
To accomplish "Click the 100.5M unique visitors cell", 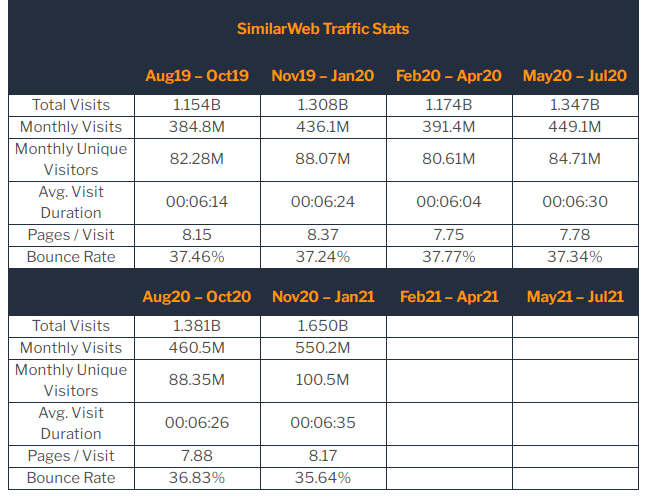I will click(323, 380).
